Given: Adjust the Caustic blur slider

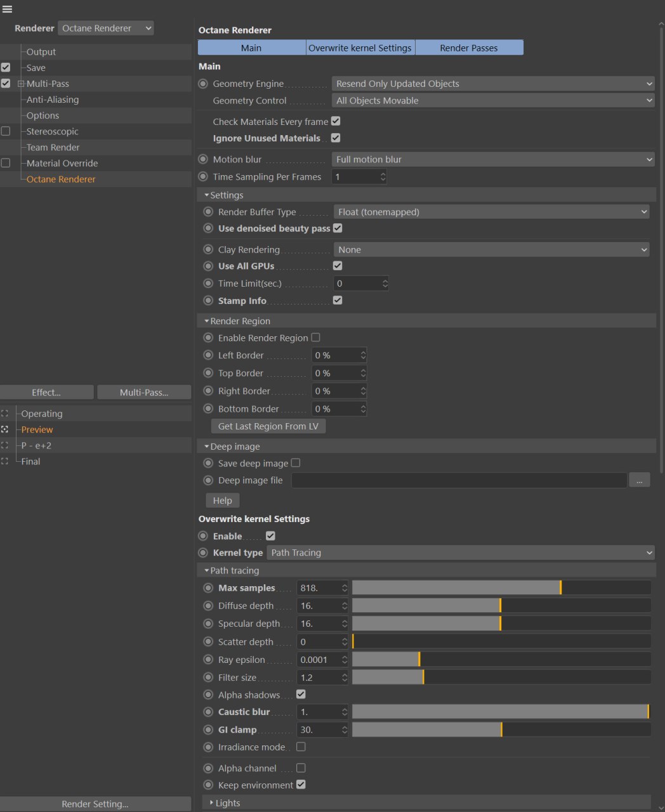Looking at the screenshot, I should 502,712.
